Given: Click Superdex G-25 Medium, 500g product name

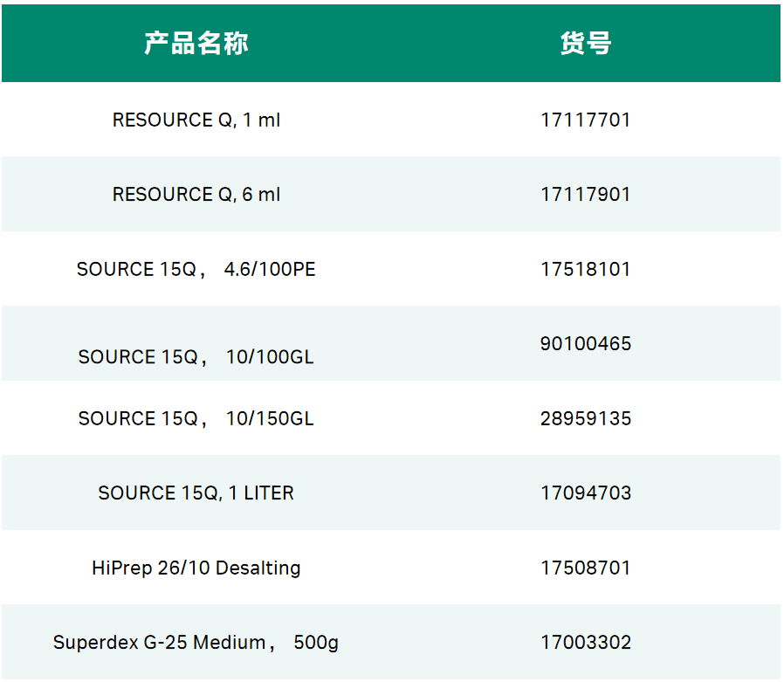Looking at the screenshot, I should tap(196, 642).
